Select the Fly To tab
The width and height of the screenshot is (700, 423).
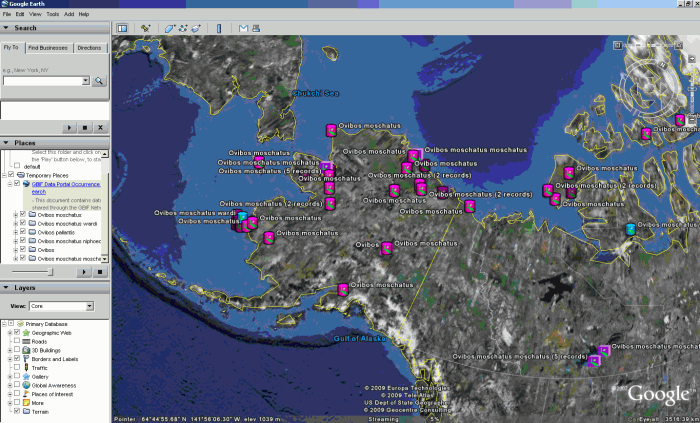11,47
